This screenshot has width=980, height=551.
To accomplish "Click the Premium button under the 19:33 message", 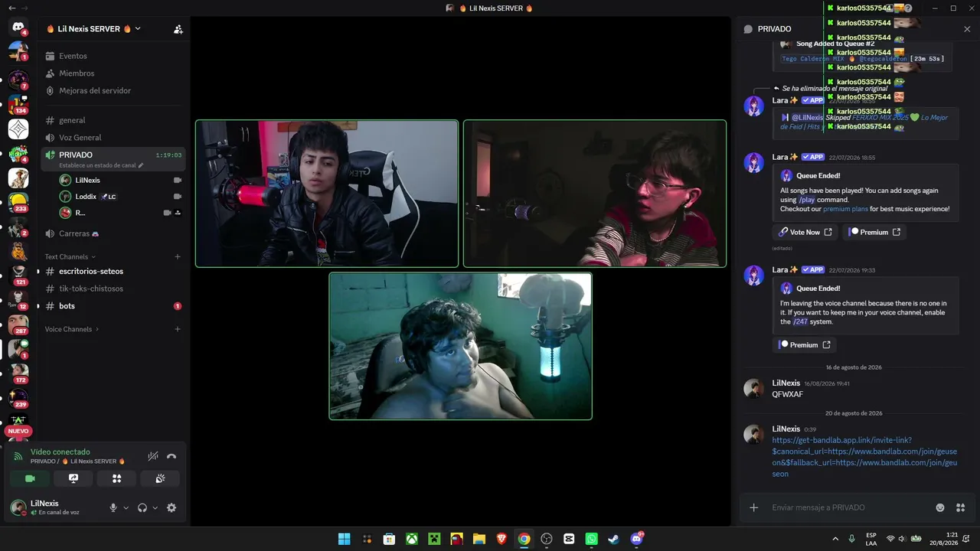I will coord(804,345).
